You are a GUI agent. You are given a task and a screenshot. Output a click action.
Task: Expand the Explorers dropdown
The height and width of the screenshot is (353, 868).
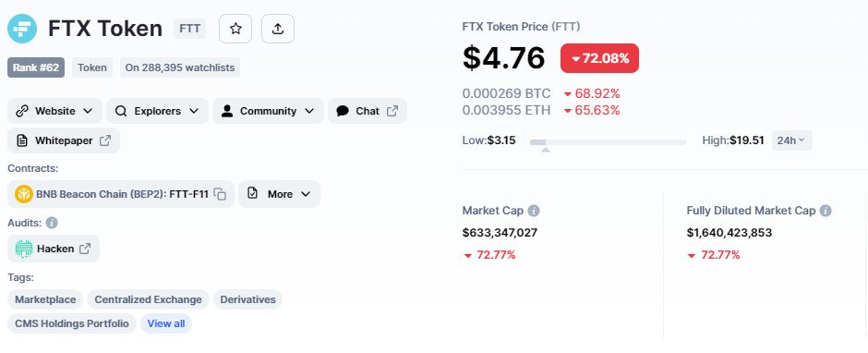(x=157, y=111)
